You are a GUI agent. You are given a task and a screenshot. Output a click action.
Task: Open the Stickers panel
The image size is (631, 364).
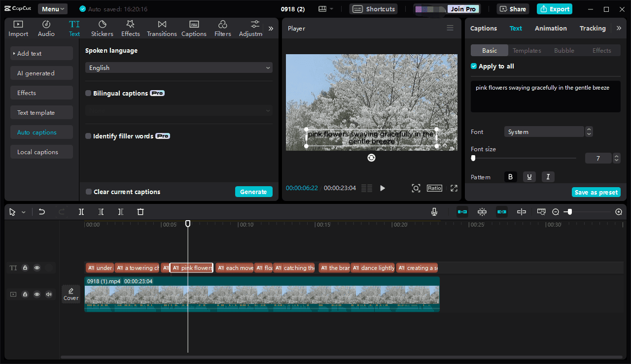point(102,29)
